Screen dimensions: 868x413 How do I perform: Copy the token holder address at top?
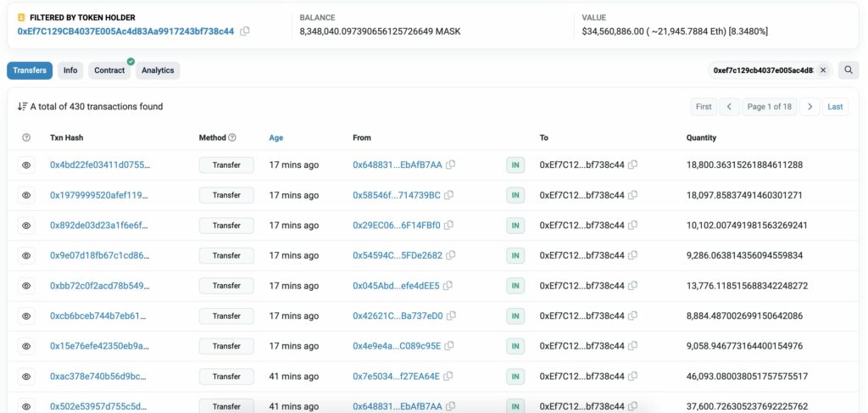click(245, 31)
